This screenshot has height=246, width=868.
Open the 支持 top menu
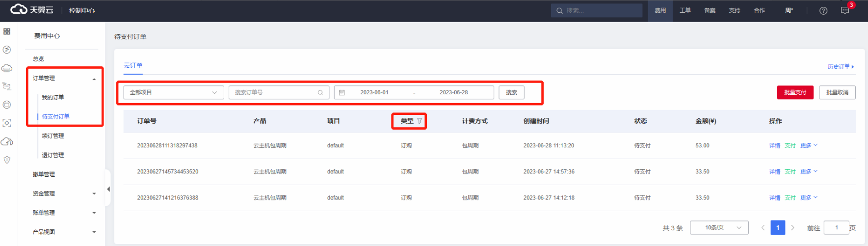735,10
